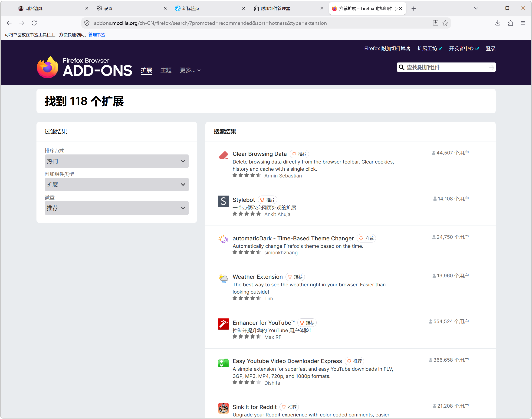Screen dimensions: 532x419
Task: Open the Enhancer for YouTube title
Action: [263, 323]
